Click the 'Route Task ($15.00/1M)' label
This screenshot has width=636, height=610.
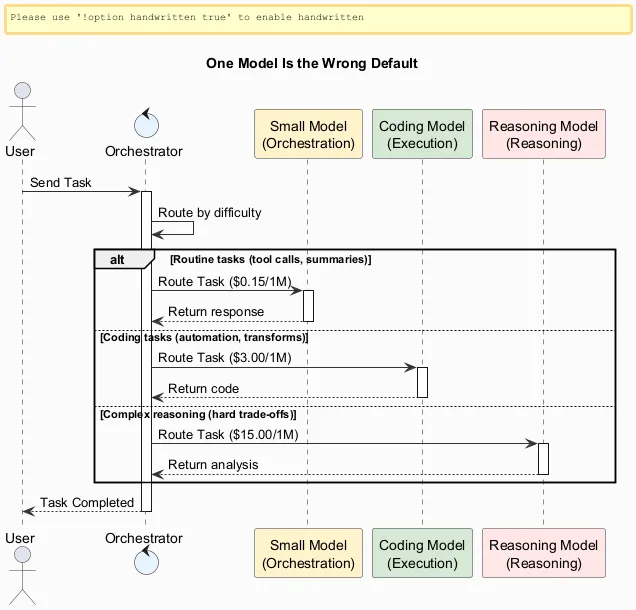(x=228, y=434)
